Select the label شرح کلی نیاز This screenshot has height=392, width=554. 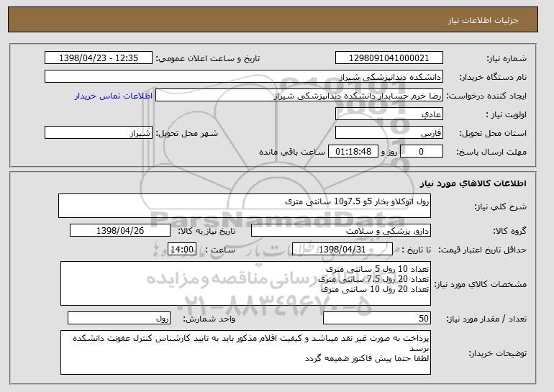pos(500,206)
